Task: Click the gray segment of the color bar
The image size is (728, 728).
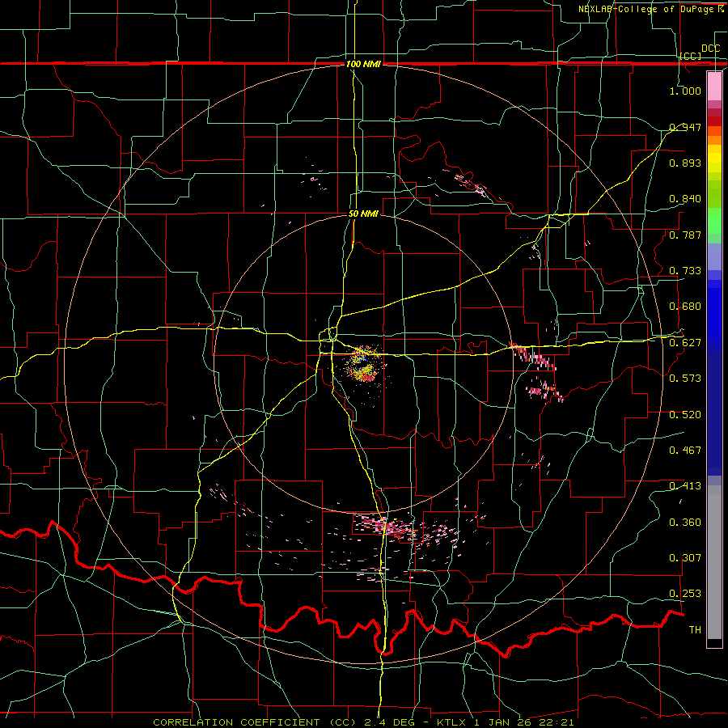Action: pyautogui.click(x=714, y=562)
